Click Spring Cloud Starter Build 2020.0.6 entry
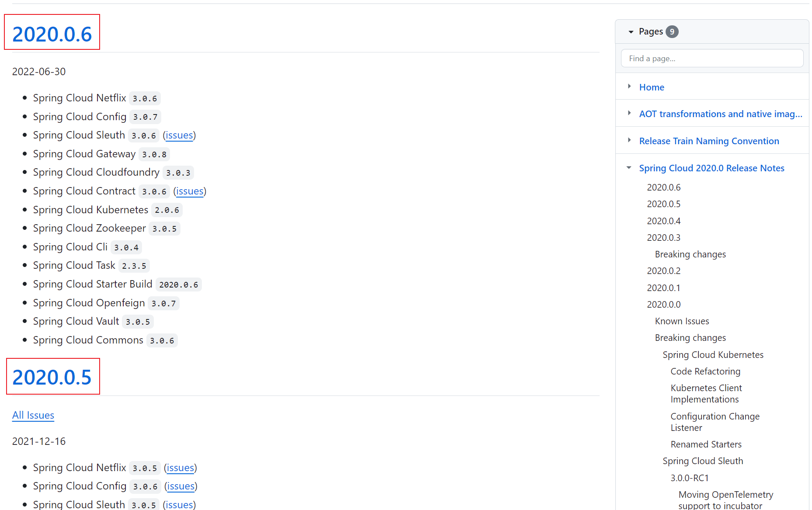 click(117, 284)
